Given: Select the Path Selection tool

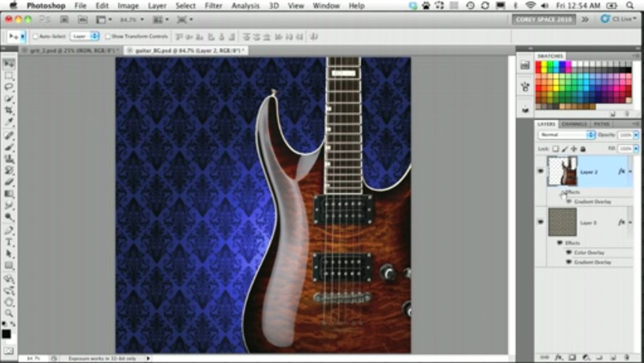Looking at the screenshot, I should (x=9, y=254).
